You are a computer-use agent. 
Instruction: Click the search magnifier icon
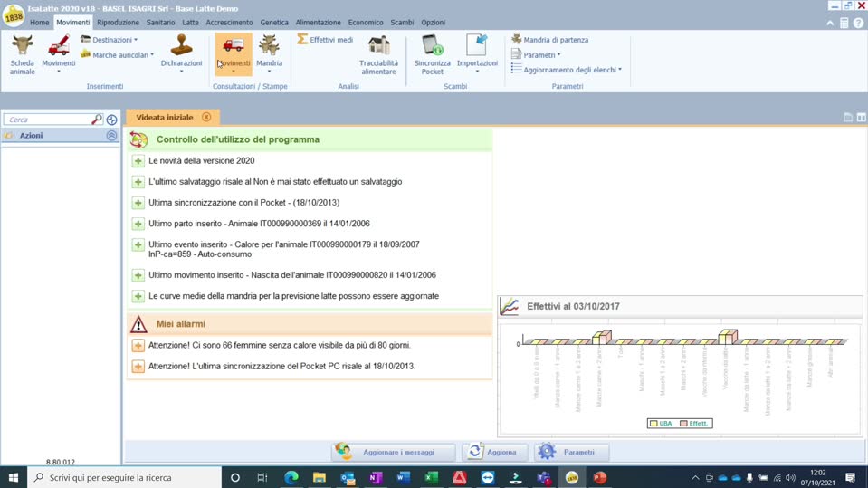point(97,120)
